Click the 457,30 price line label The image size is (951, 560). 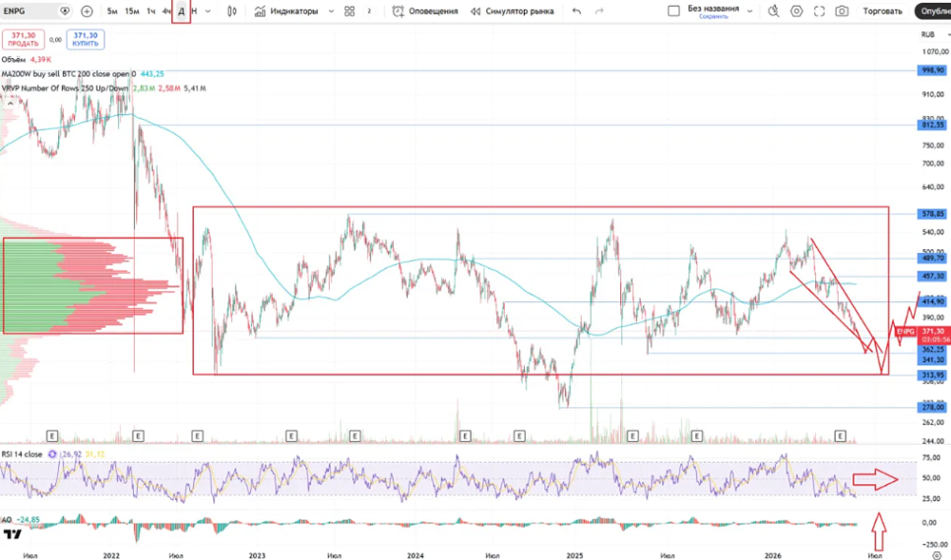click(932, 277)
